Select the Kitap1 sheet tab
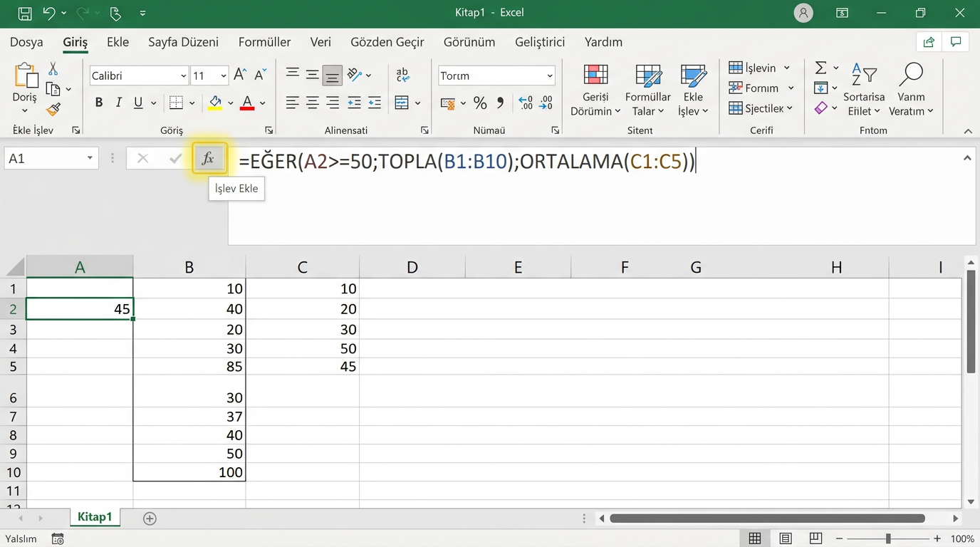The width and height of the screenshot is (980, 547). tap(95, 517)
